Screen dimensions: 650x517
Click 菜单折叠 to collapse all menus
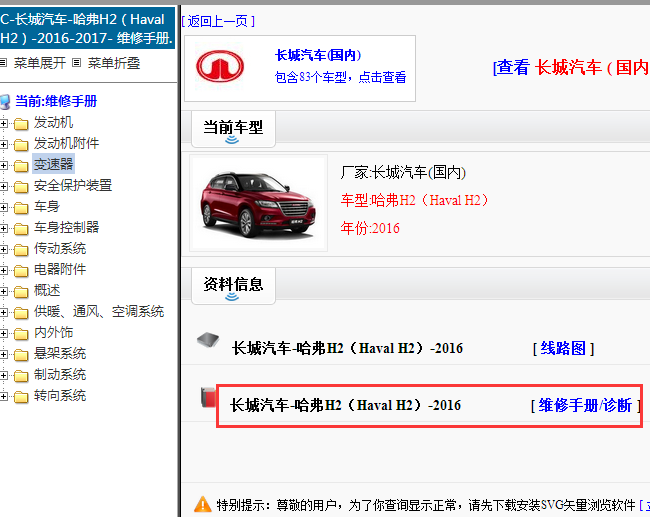pyautogui.click(x=114, y=63)
